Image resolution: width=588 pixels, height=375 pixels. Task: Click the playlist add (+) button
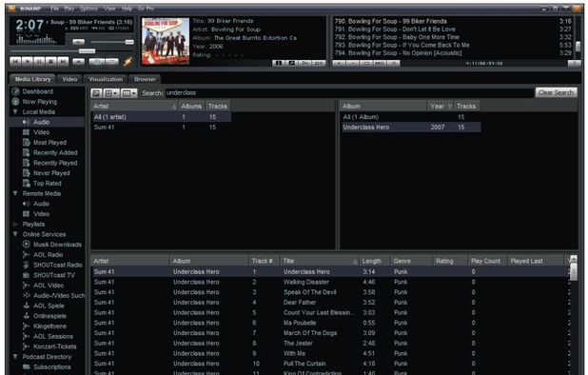pos(339,64)
